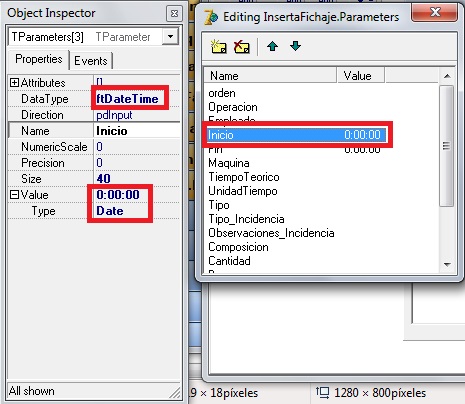Click the NumericScale property label

54,147
